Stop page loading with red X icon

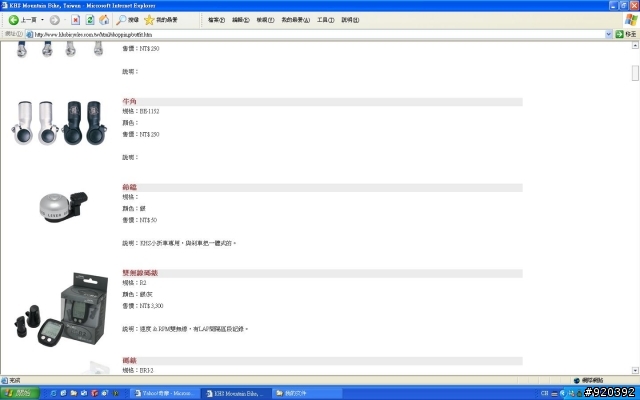(76, 20)
